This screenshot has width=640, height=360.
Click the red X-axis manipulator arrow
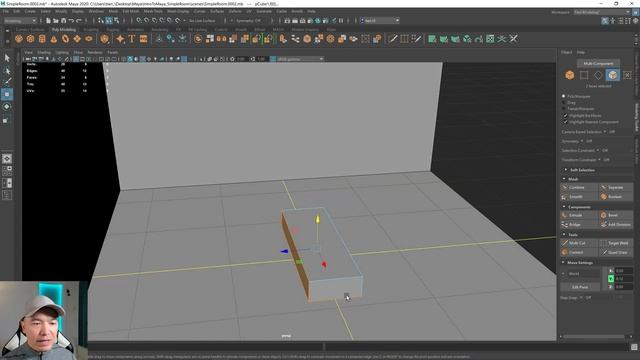[x=324, y=264]
